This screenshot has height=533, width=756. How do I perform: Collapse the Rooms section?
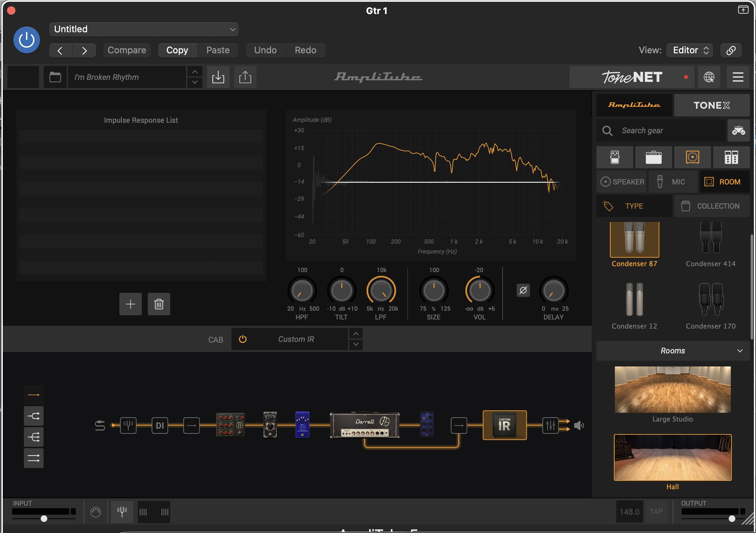(740, 351)
